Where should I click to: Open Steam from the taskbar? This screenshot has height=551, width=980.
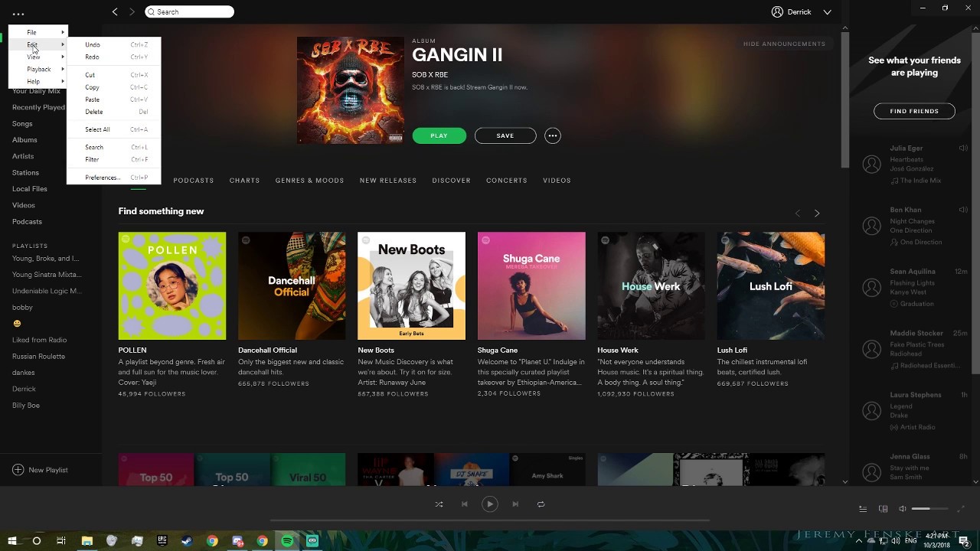(x=187, y=541)
